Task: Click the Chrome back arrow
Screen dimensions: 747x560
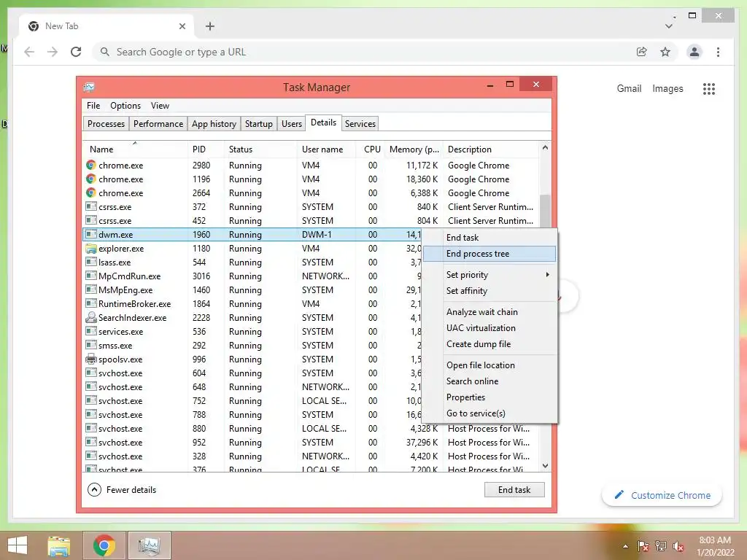Action: [x=29, y=52]
